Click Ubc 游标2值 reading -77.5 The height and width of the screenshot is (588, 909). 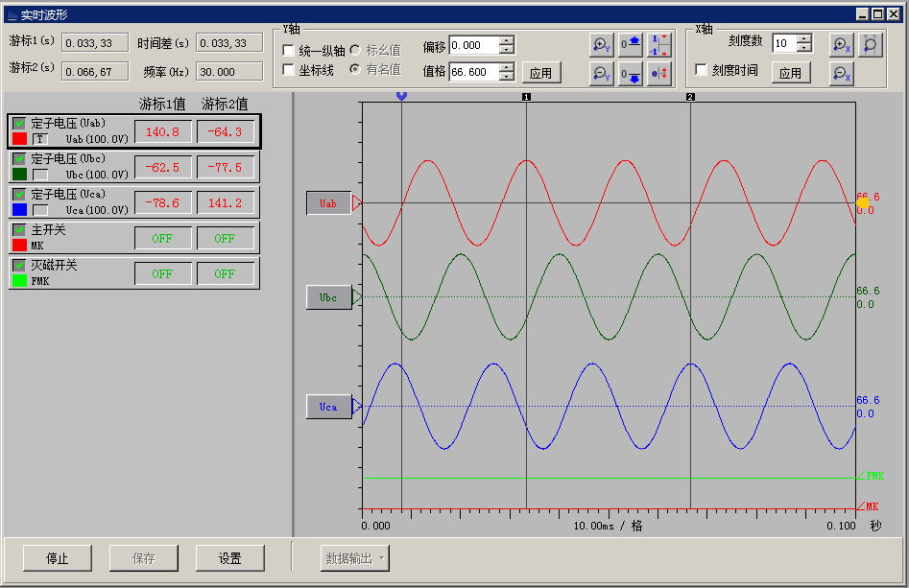click(226, 168)
